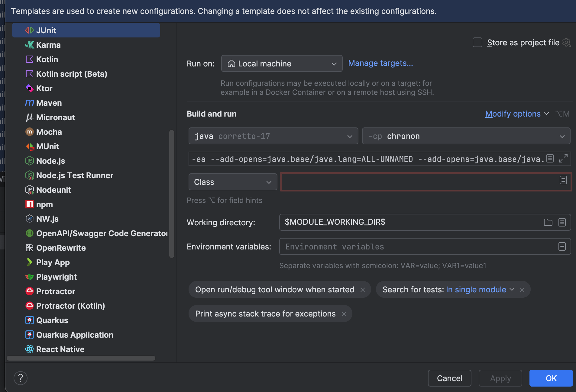Viewport: 576px width, 392px height.
Task: Click the Mocha icon
Action: pyautogui.click(x=29, y=132)
